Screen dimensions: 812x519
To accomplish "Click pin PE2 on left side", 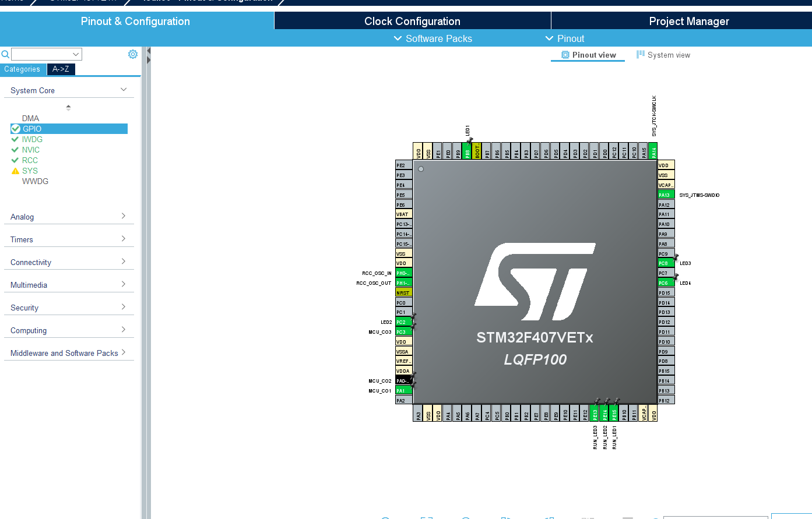I will (x=404, y=165).
